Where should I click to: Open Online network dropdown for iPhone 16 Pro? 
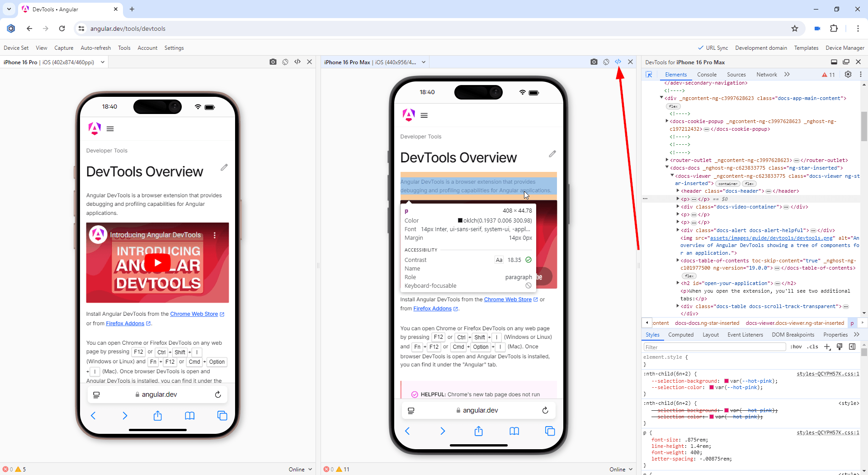click(301, 470)
